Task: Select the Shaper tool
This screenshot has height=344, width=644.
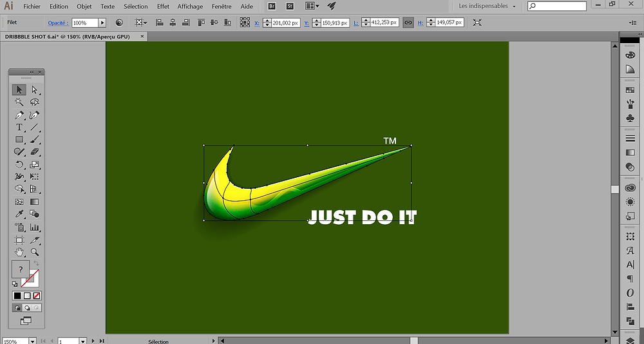Action: pyautogui.click(x=19, y=152)
